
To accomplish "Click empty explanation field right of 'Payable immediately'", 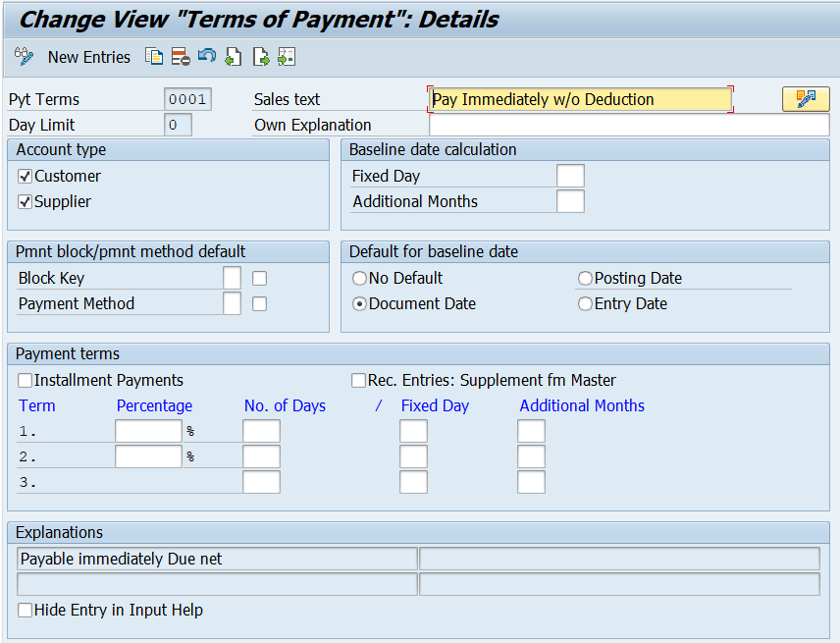I will (x=619, y=559).
